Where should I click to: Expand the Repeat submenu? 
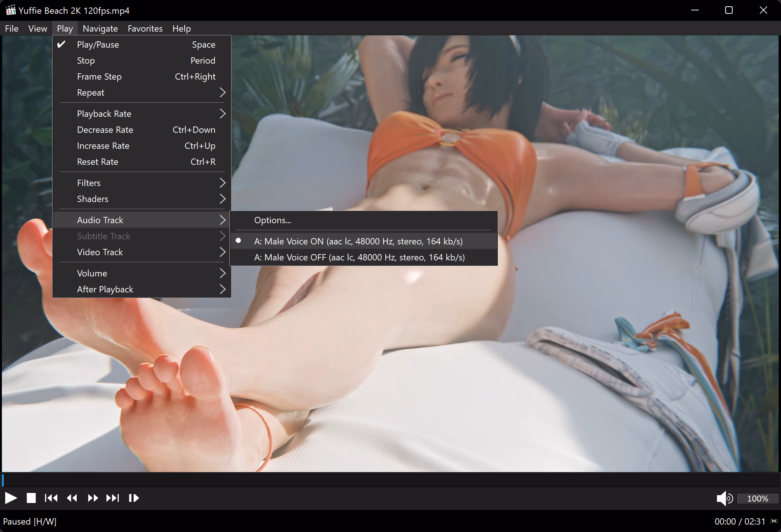point(142,93)
